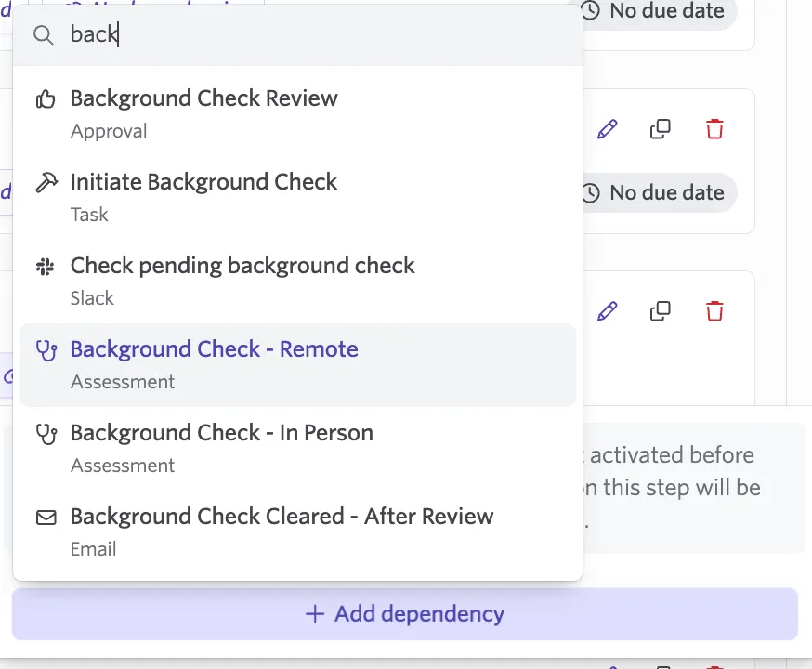This screenshot has width=812, height=669.
Task: Click the search magnifier icon
Action: point(43,35)
